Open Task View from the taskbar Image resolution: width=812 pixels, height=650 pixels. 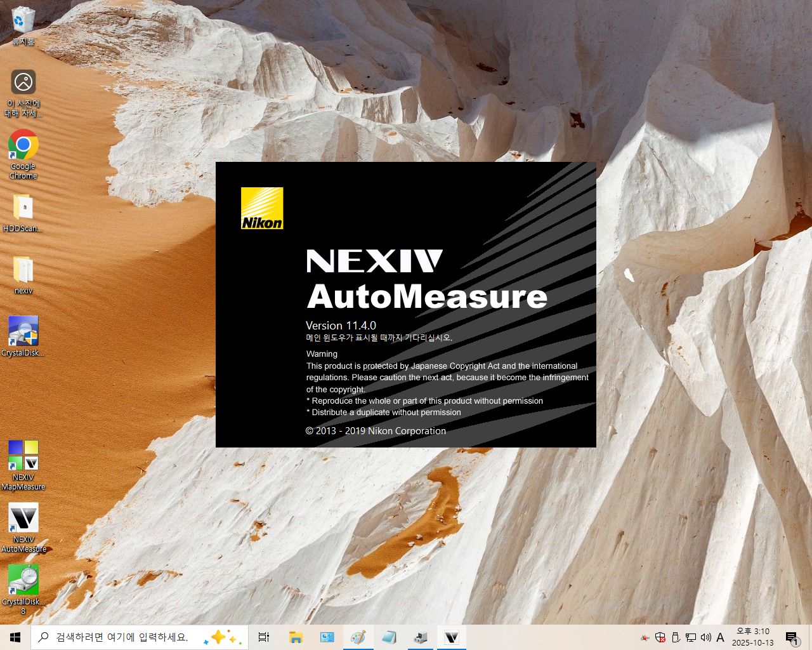(264, 637)
